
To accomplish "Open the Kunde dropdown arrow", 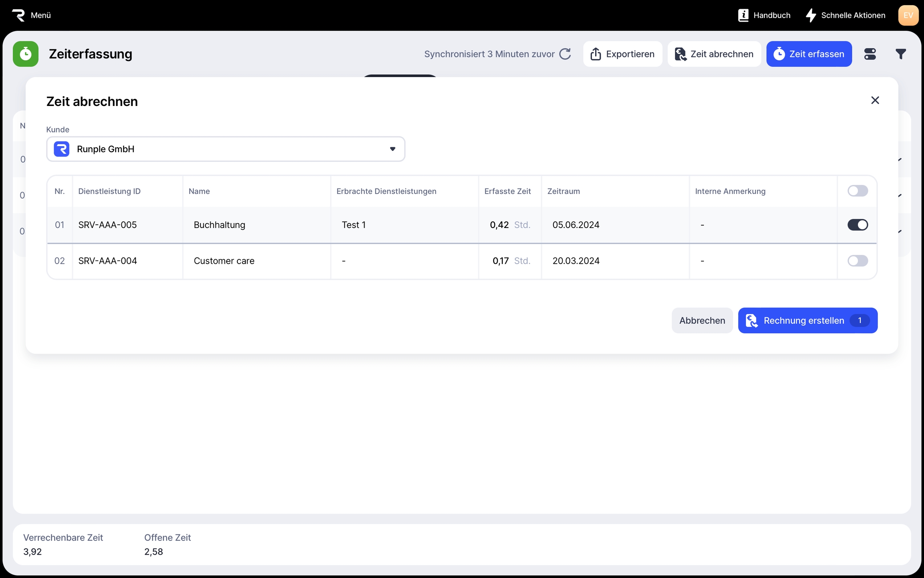I will click(x=393, y=149).
